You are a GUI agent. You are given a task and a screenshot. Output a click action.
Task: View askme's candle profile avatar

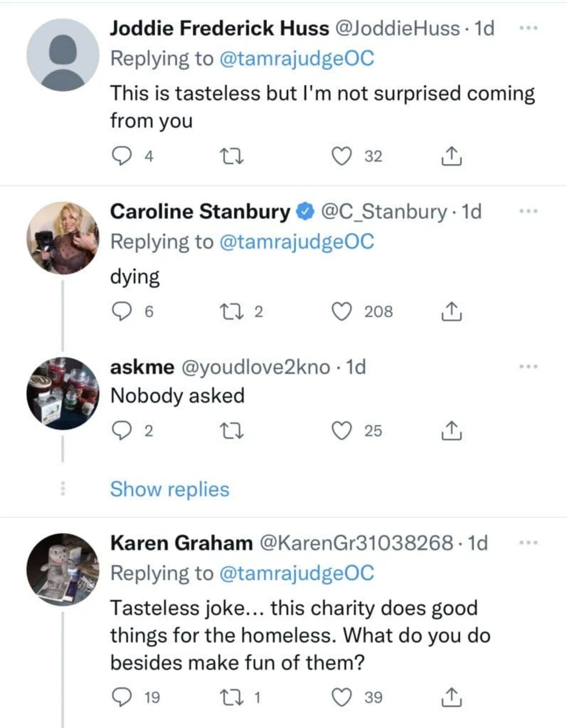click(x=63, y=393)
